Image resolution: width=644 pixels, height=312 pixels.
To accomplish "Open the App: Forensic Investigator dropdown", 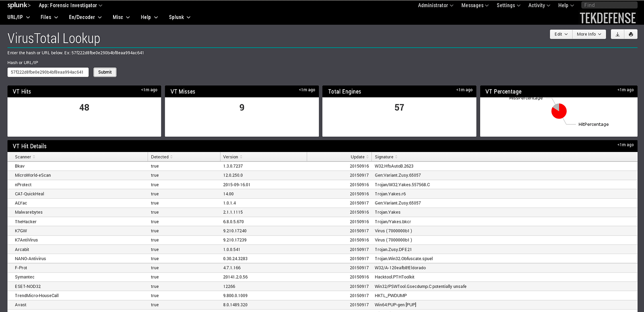I will (x=70, y=5).
